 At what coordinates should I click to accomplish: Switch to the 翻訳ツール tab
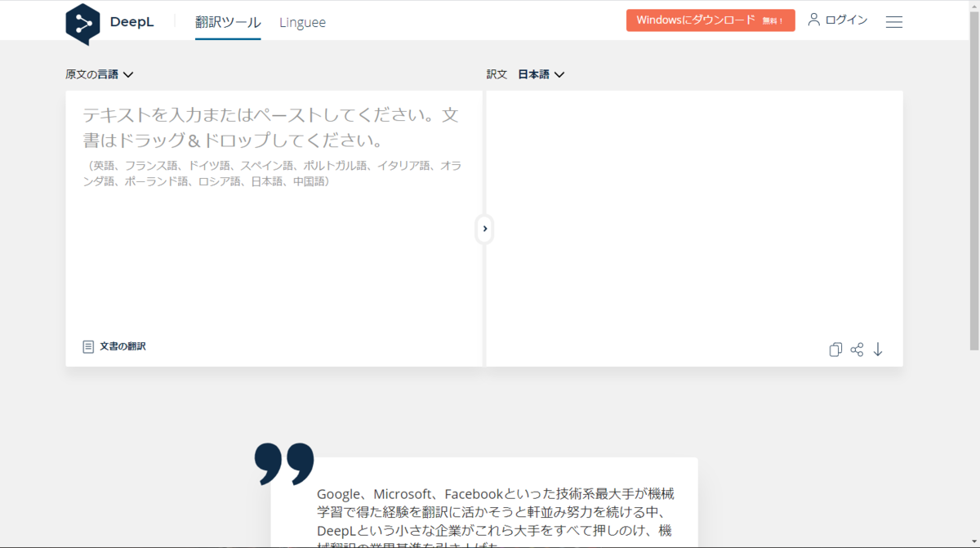228,22
